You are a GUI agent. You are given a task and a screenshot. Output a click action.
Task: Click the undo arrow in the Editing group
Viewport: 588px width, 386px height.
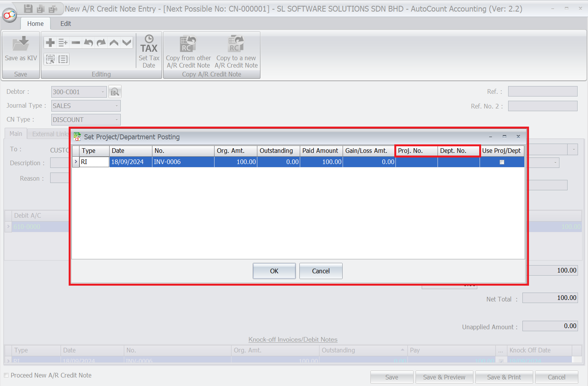[x=88, y=42]
